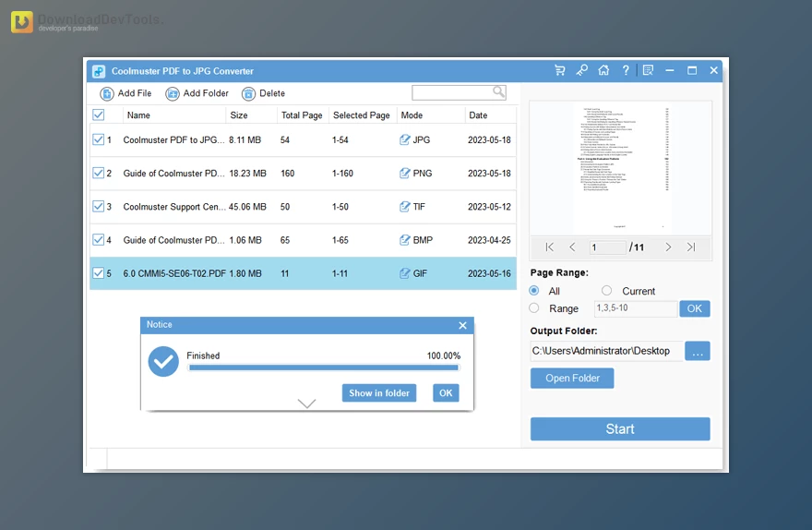Click Add Folder in toolbar
The height and width of the screenshot is (530, 812).
[197, 93]
